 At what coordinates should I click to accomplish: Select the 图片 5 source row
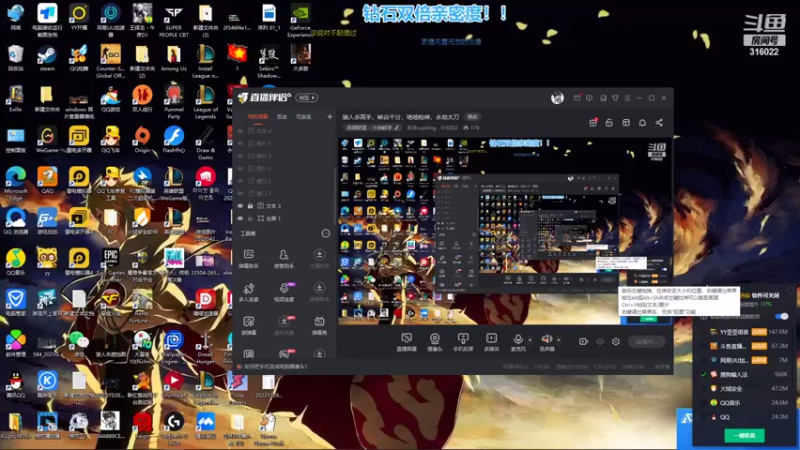point(284,143)
